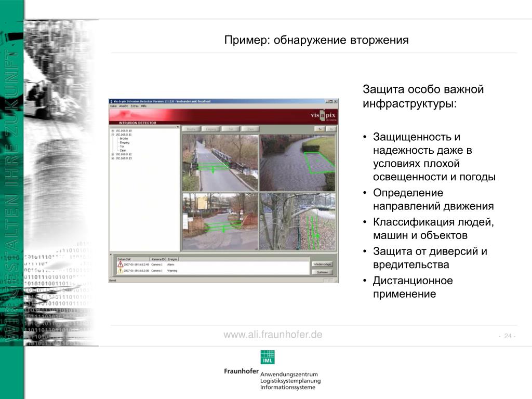Open the bridge camera video feed
Screen dimensions: 532x399
click(x=220, y=163)
